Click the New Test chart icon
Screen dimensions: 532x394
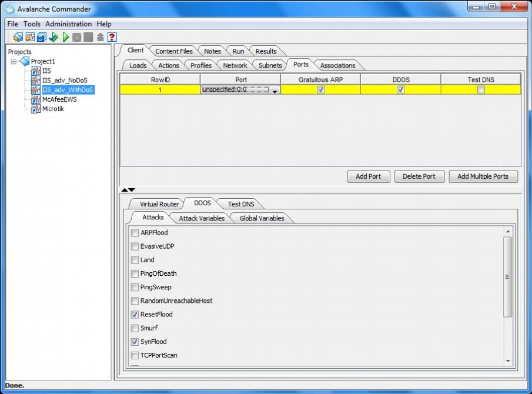pyautogui.click(x=29, y=37)
